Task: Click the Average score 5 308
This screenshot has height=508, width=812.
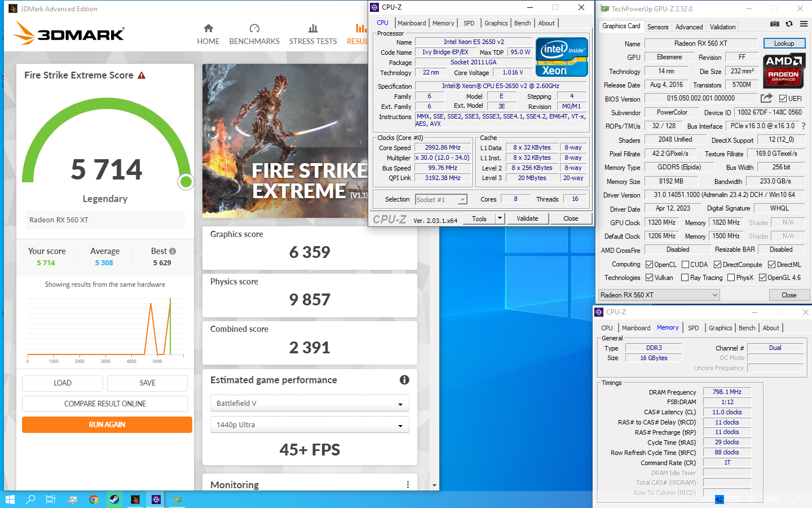Action: point(104,263)
